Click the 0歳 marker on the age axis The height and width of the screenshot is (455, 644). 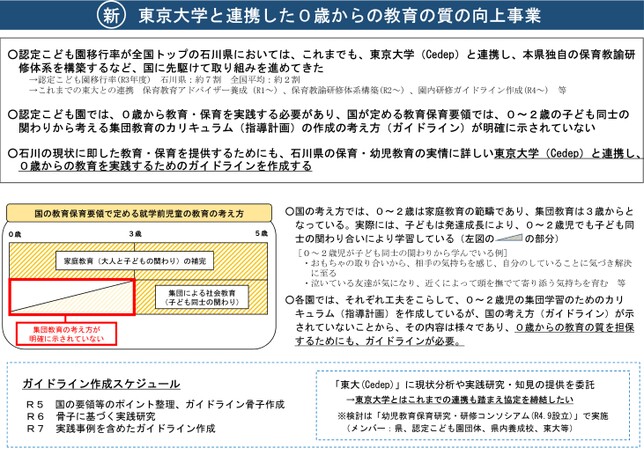pos(14,232)
